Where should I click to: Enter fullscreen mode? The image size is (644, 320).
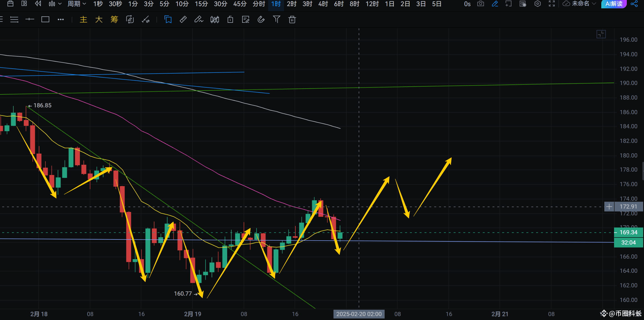click(552, 4)
